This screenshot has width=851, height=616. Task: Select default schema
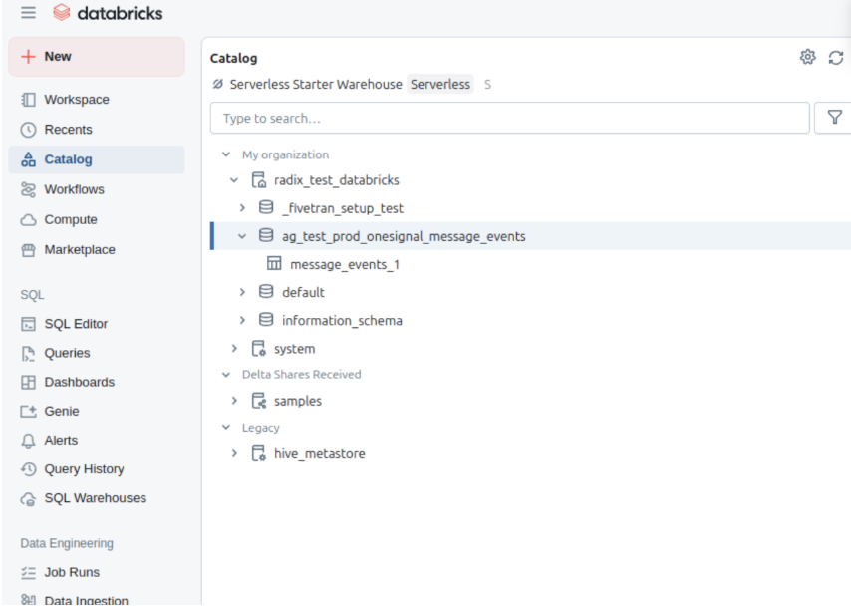[303, 292]
